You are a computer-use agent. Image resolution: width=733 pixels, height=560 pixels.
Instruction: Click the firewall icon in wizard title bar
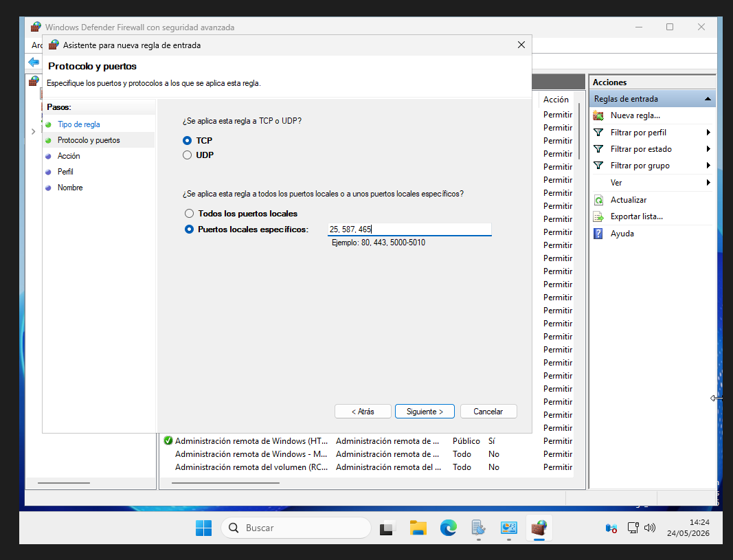[54, 45]
